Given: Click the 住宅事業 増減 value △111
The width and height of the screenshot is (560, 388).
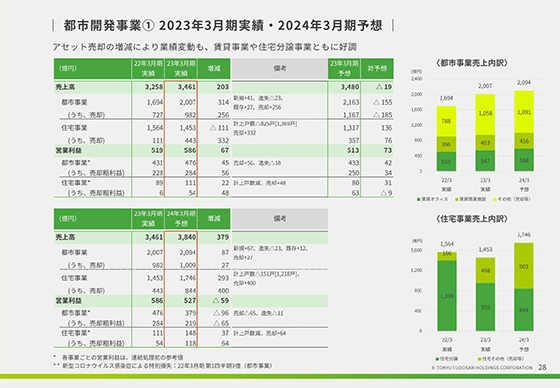Looking at the screenshot, I should (219, 128).
